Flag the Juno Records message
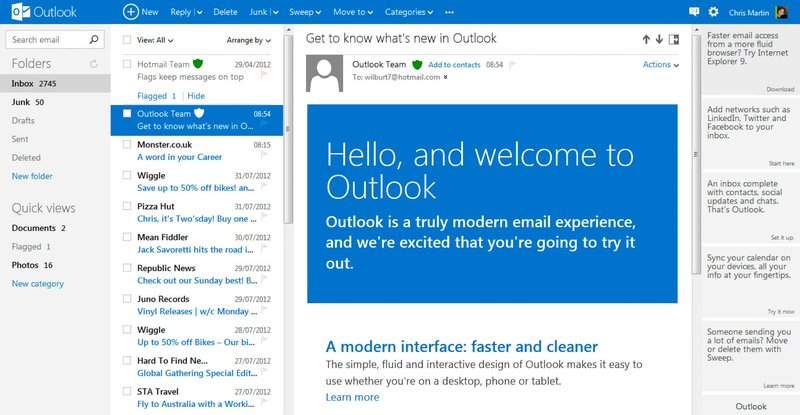This screenshot has width=800, height=415. click(x=264, y=310)
